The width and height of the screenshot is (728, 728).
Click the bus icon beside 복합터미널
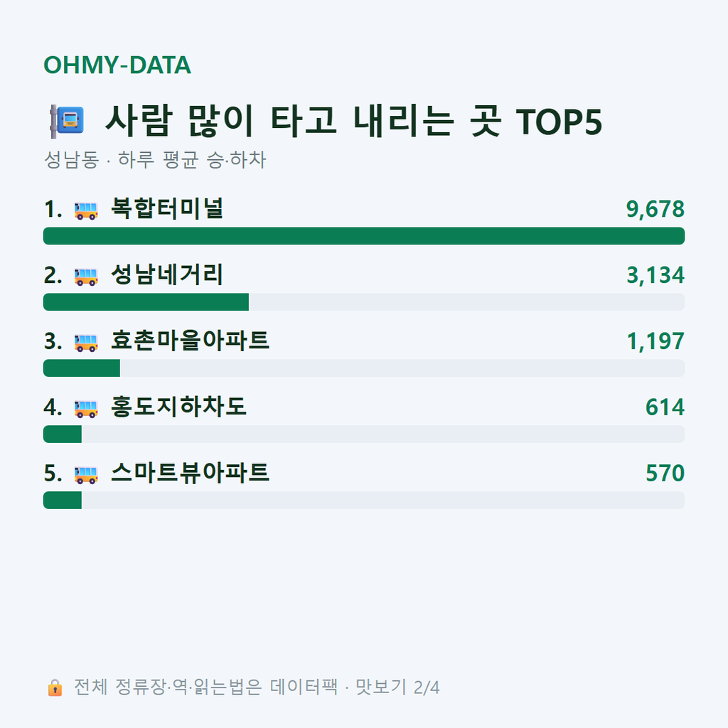pyautogui.click(x=86, y=210)
